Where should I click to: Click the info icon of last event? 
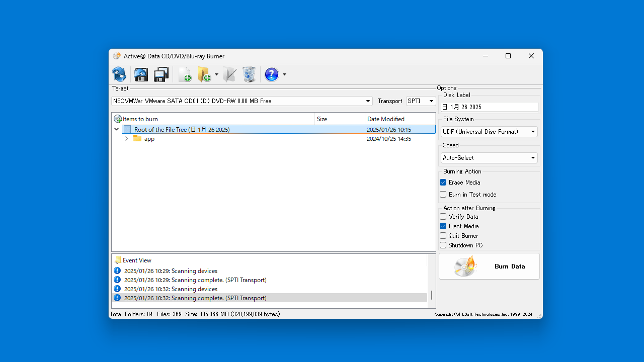pos(117,298)
